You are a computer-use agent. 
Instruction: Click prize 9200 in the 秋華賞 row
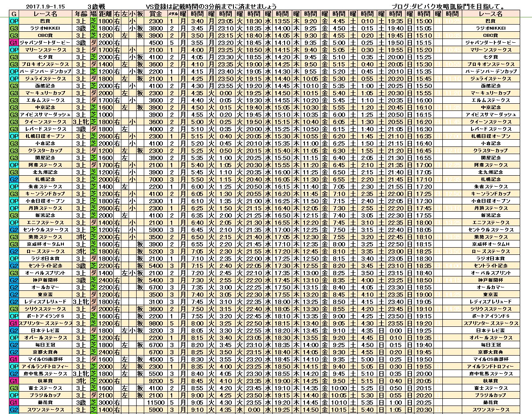[x=156, y=381]
